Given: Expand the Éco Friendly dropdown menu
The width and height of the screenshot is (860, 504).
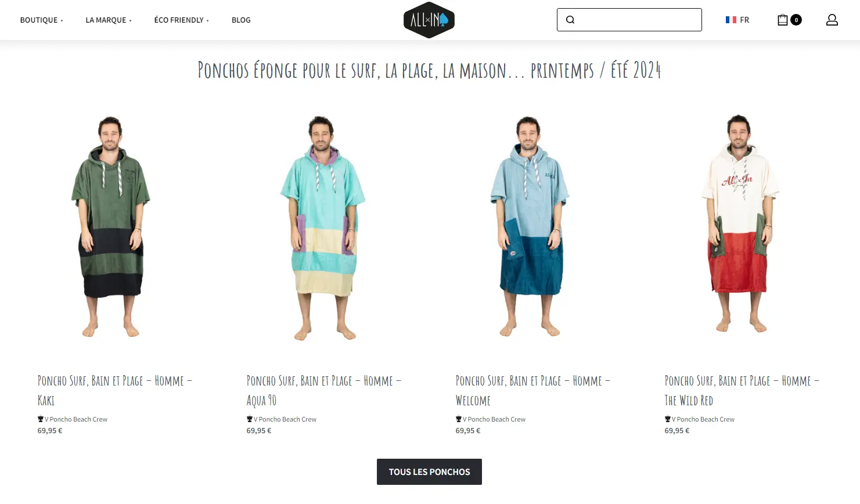Looking at the screenshot, I should 181,20.
